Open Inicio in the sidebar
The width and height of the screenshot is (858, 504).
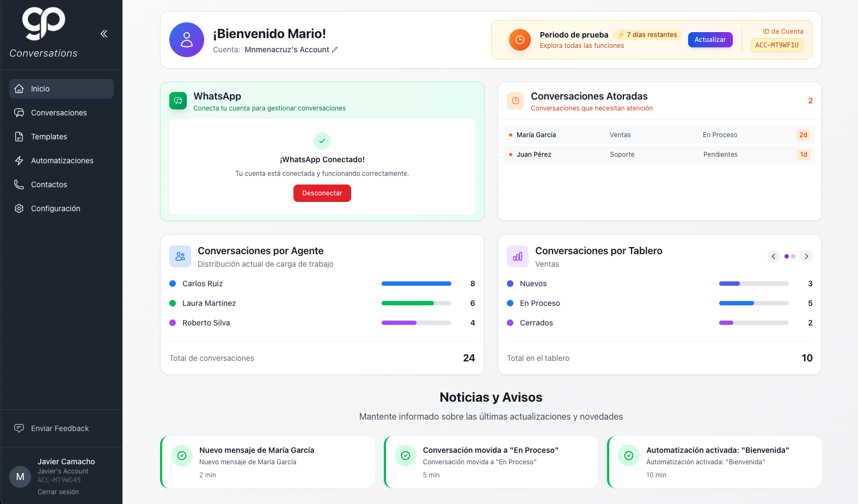[62, 89]
